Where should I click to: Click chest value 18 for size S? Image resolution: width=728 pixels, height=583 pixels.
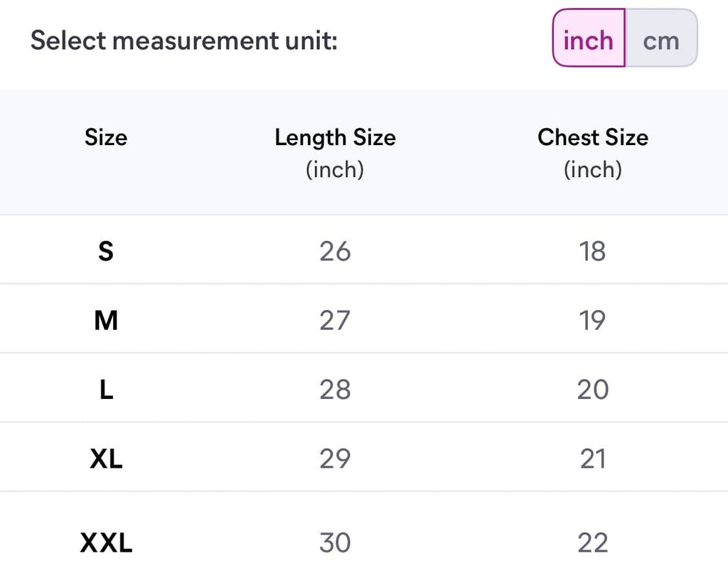592,251
